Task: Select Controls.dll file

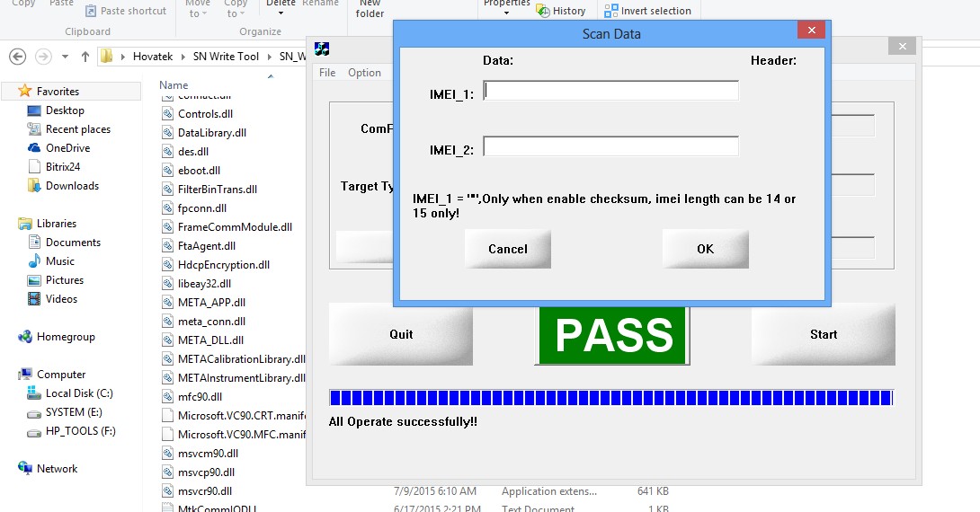Action: (205, 114)
